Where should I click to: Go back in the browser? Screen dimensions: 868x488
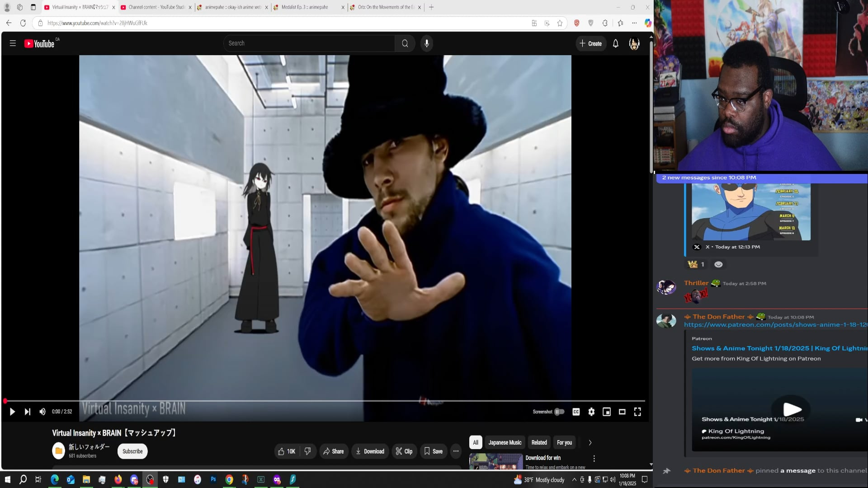click(x=9, y=23)
